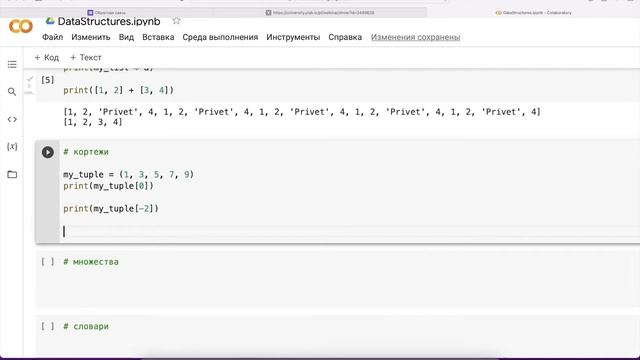
Task: Open the variables {x} sidebar icon
Action: tap(12, 147)
